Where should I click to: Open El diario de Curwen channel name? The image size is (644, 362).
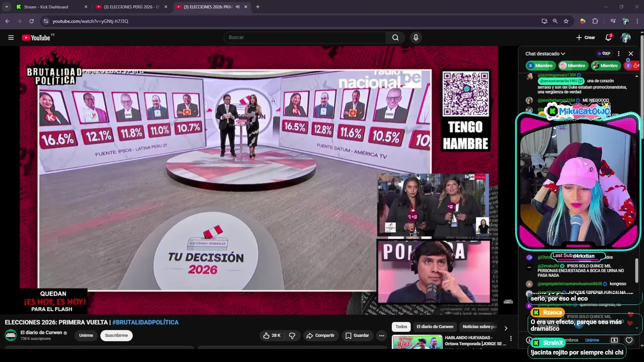pos(41,333)
